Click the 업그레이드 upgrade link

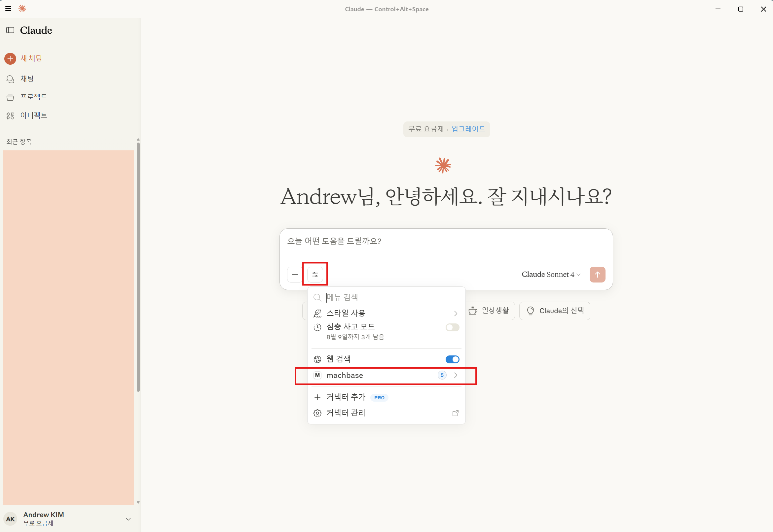coord(468,129)
